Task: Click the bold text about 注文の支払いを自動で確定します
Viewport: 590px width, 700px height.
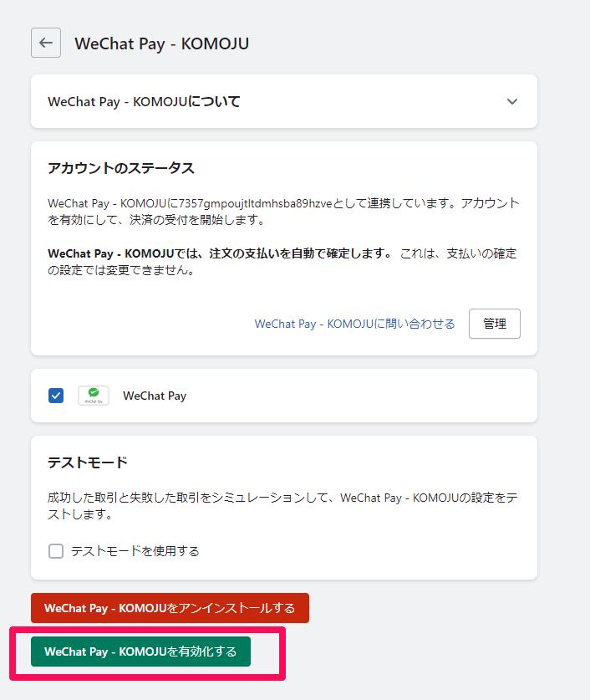Action: coord(220,253)
